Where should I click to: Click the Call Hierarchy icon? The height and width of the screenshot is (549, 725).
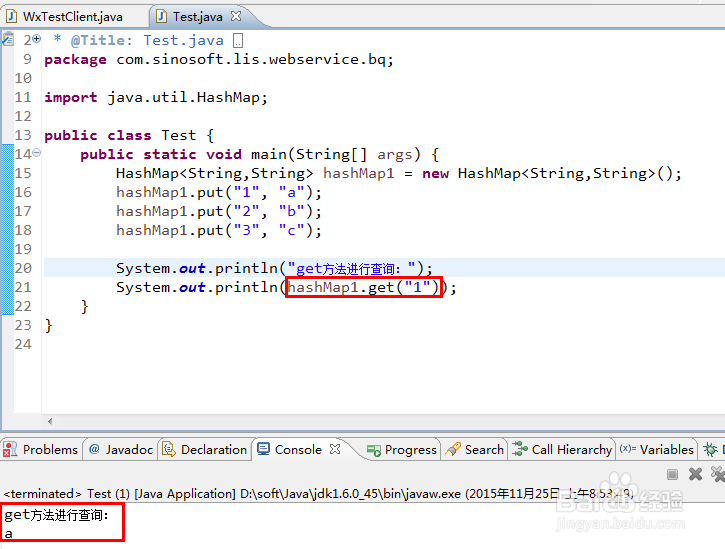(x=520, y=449)
